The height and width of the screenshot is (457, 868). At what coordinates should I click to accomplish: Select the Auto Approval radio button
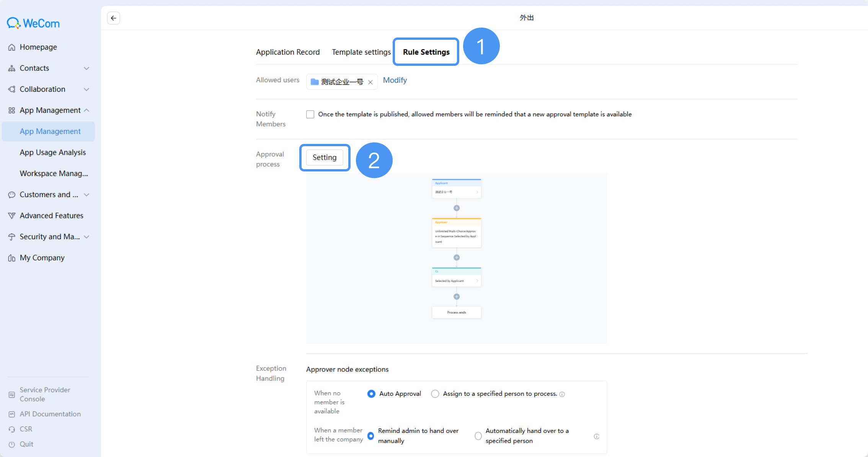371,394
